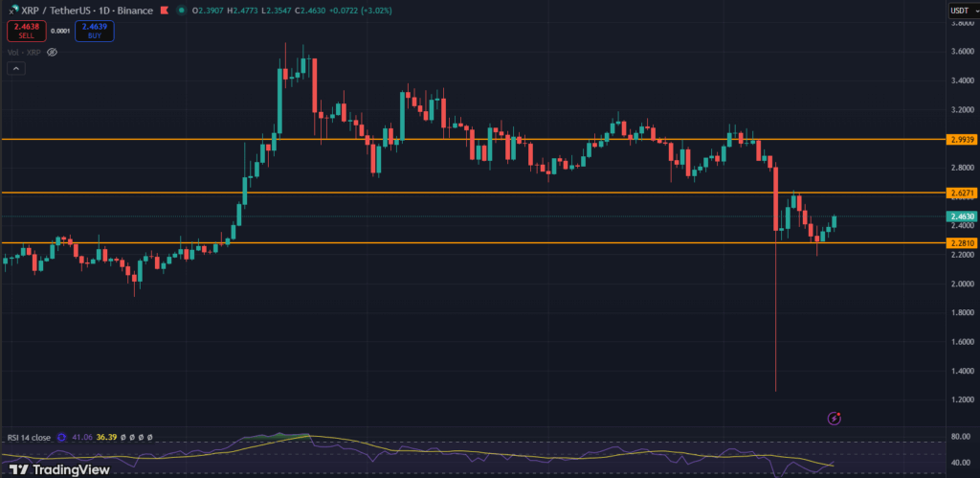Click the RSI 14 close indicator label
Screen dimensions: 980x478
pos(29,438)
